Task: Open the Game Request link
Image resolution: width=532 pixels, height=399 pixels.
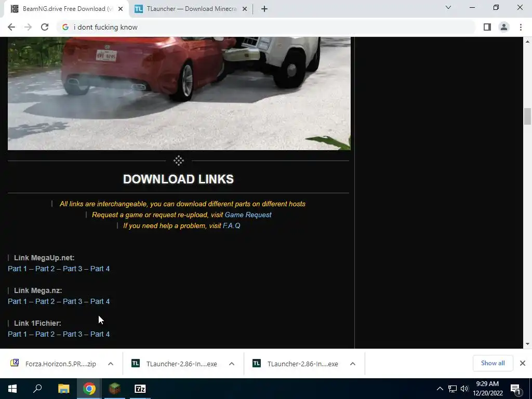Action: pos(248,215)
